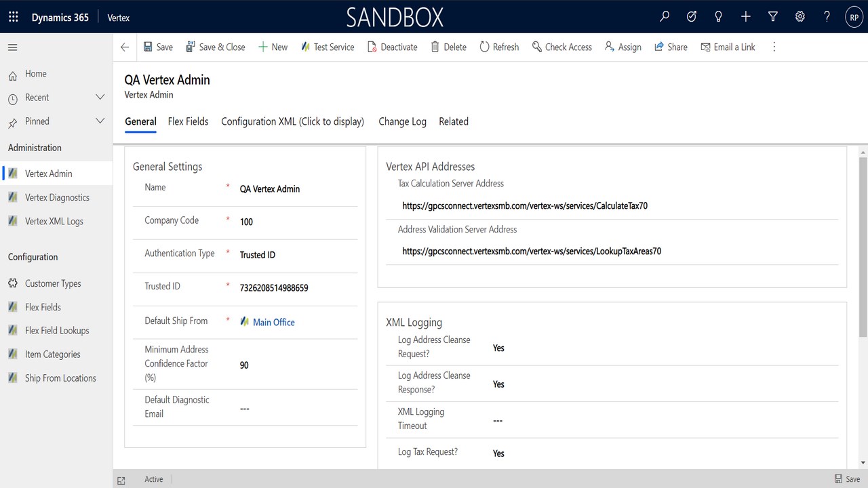The image size is (868, 488).
Task: Open form in new window icon
Action: (x=121, y=480)
